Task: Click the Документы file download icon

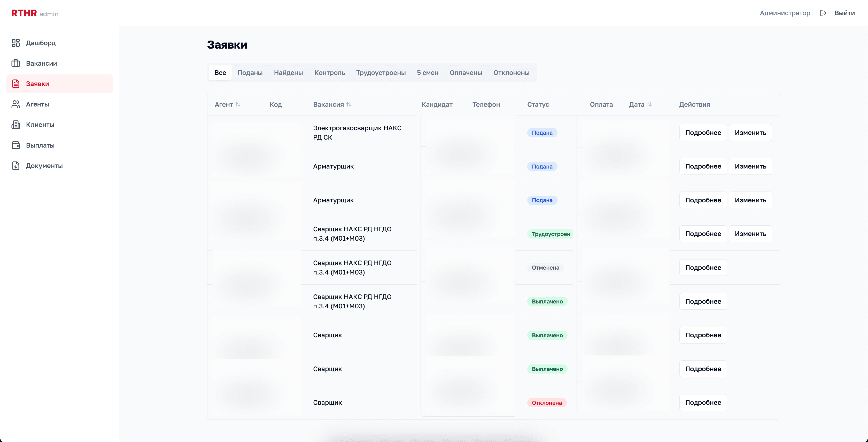Action: click(x=16, y=165)
